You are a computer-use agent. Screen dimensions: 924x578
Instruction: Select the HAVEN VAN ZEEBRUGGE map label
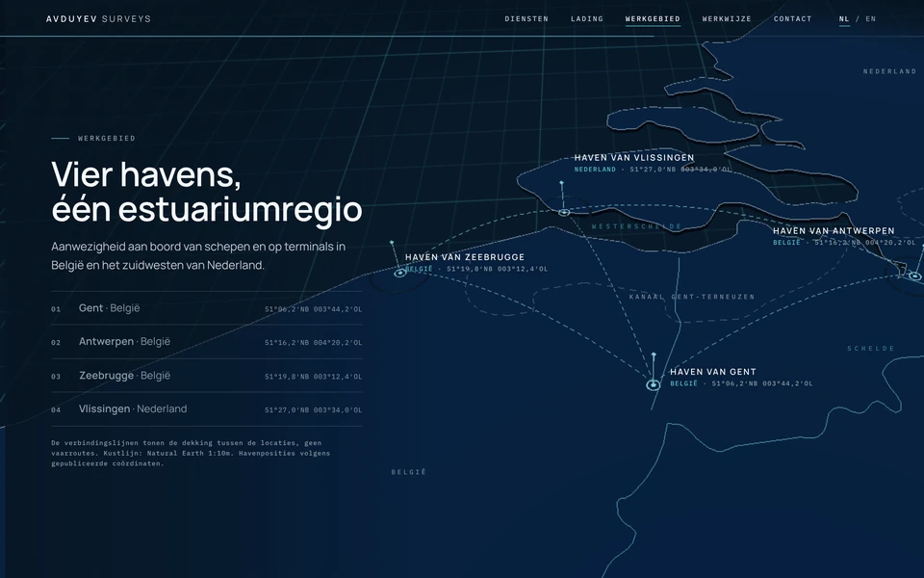[465, 257]
